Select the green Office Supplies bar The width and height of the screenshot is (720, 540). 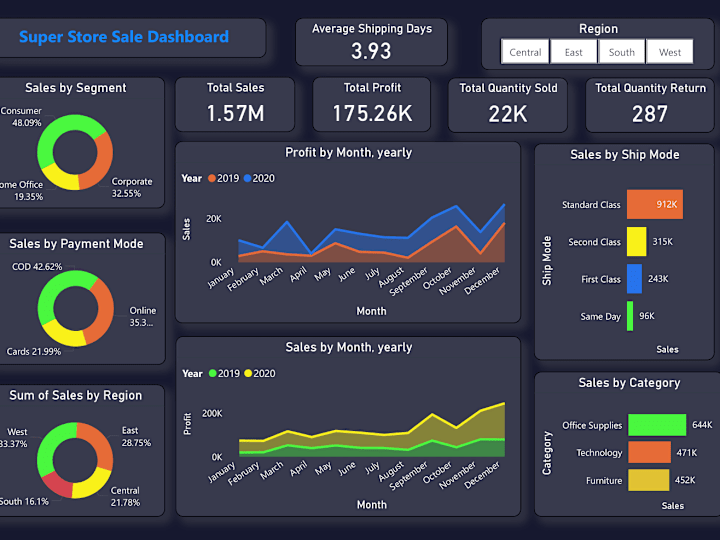click(657, 425)
